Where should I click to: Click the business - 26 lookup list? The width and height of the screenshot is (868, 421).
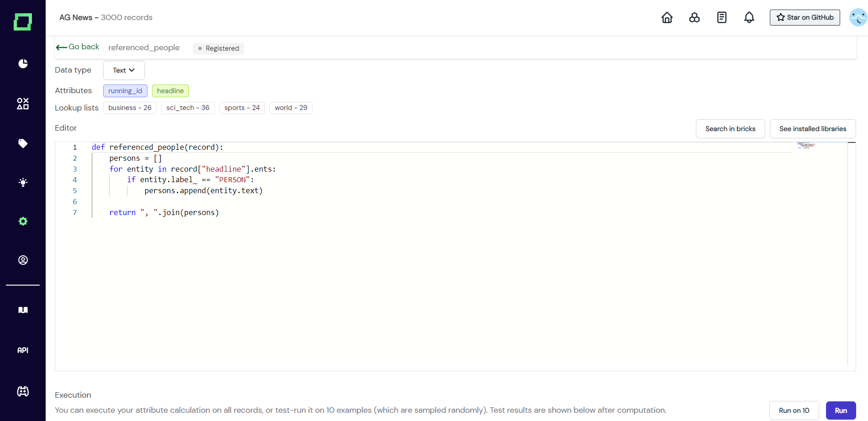(130, 108)
